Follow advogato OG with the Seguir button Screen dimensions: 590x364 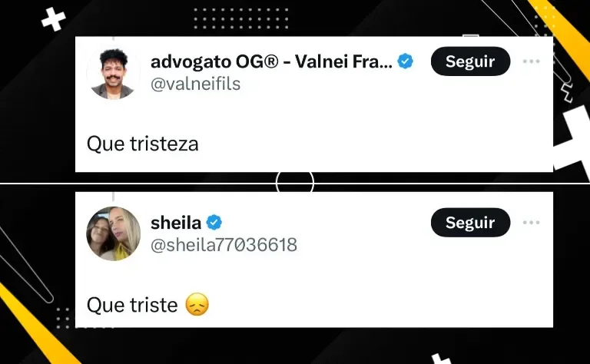tap(470, 61)
